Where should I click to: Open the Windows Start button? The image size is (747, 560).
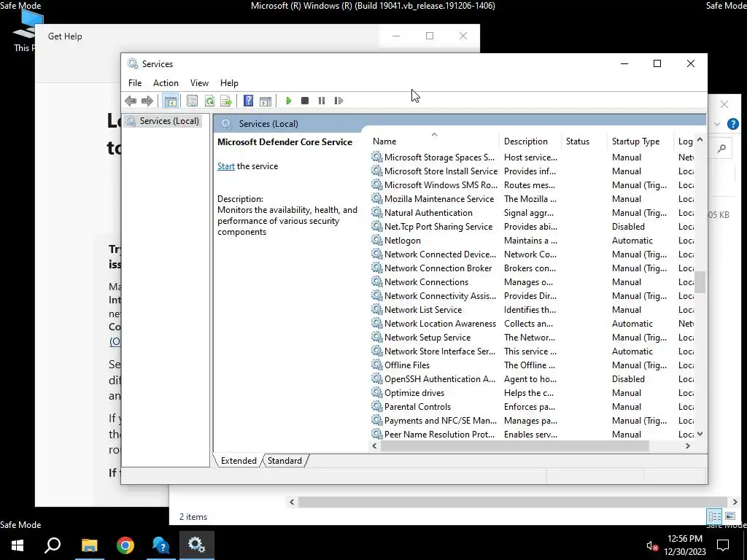coord(18,545)
